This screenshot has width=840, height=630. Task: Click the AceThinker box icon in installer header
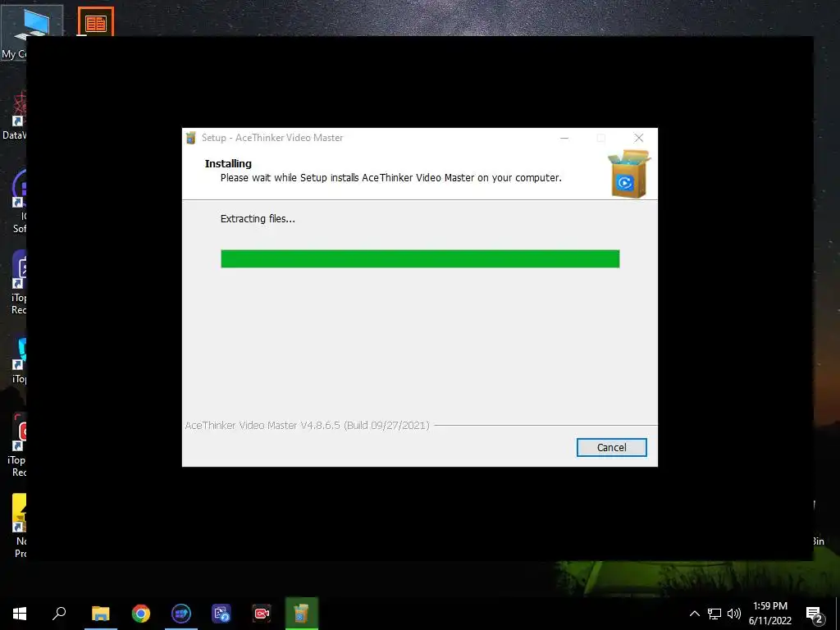(628, 174)
